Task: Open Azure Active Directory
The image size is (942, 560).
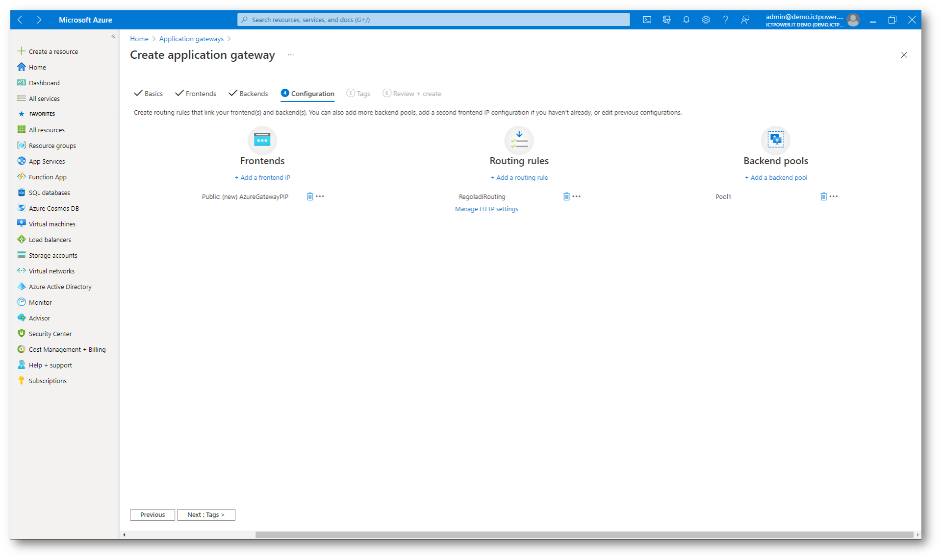Action: click(x=54, y=287)
